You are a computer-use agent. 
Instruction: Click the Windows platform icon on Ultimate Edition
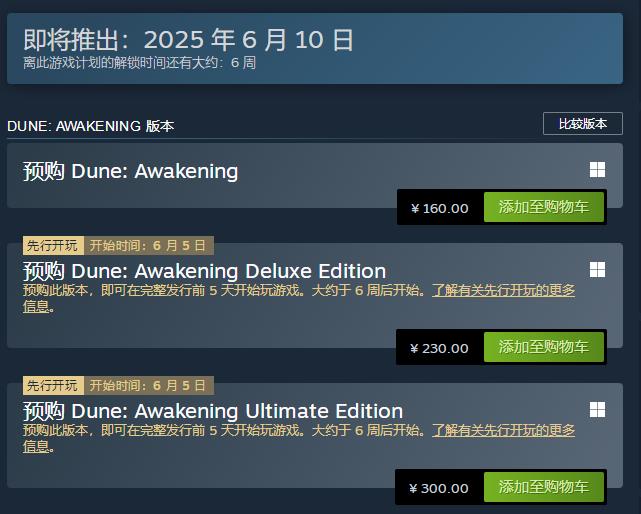tap(597, 409)
